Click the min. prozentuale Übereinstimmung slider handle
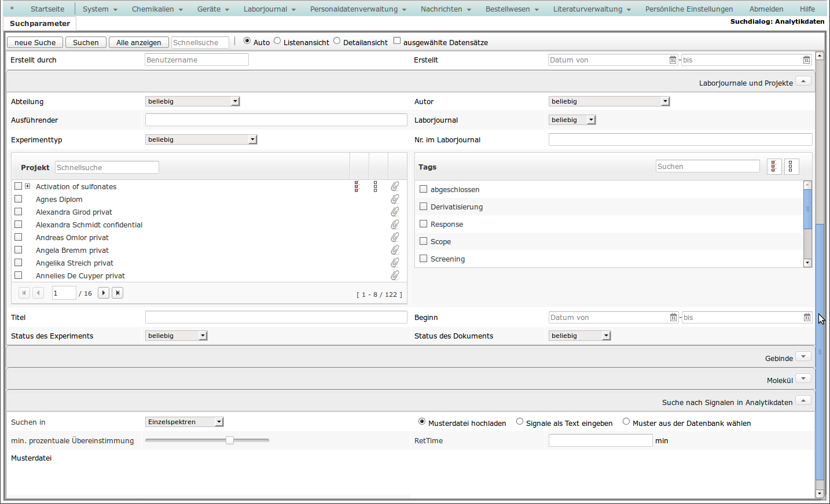The width and height of the screenshot is (830, 504). (x=230, y=440)
